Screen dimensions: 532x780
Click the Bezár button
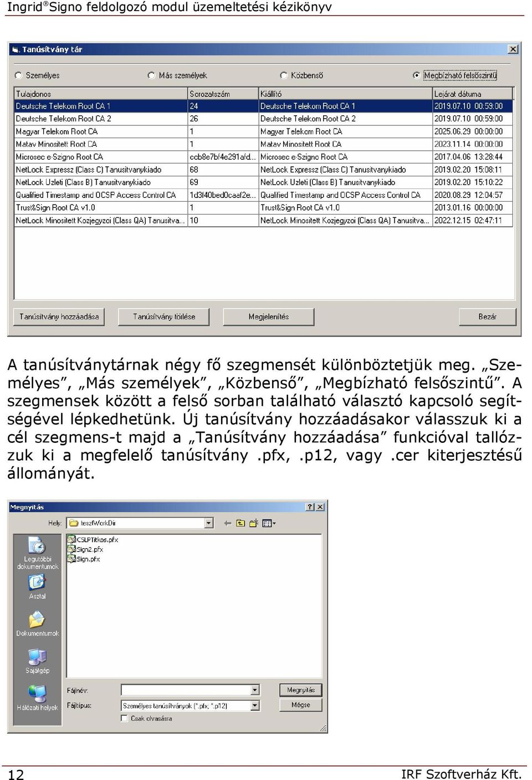487,317
